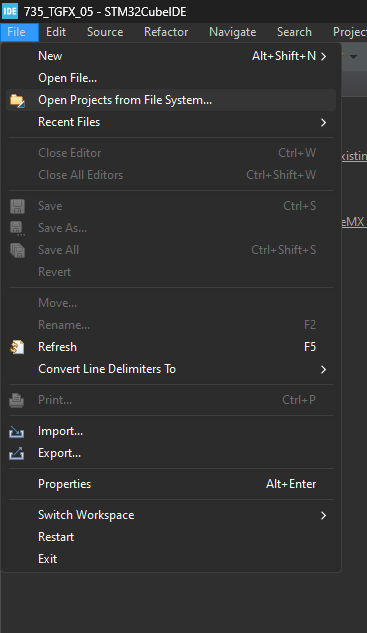
Task: Choose the Move... entry
Action: [x=171, y=303]
